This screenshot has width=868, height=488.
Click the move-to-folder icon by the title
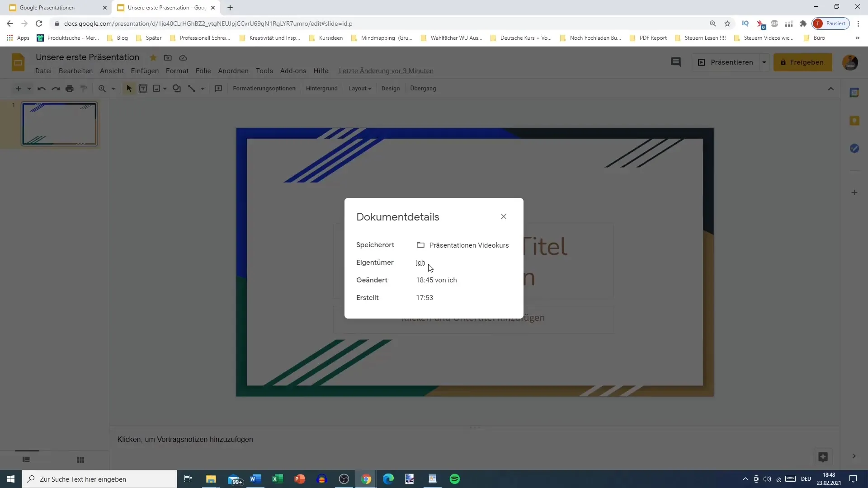pyautogui.click(x=168, y=57)
